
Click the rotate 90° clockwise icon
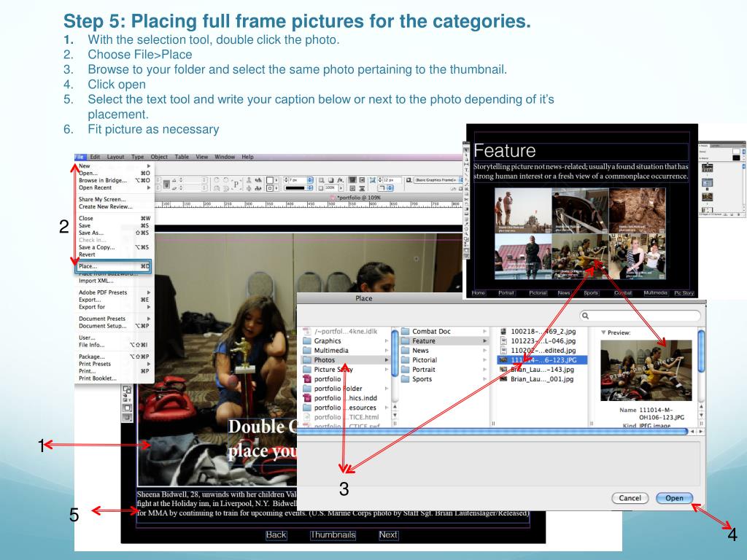[216, 180]
